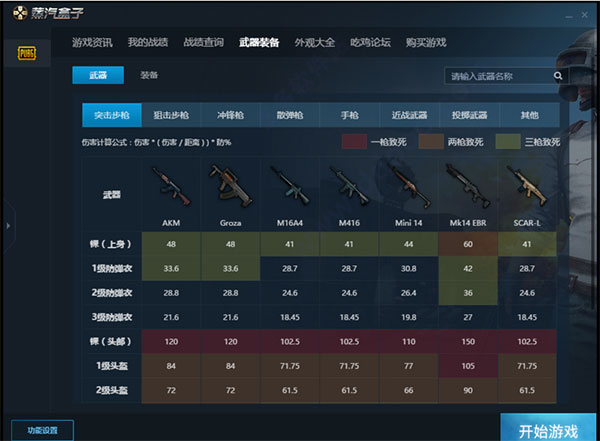
Task: Click the 2级防弹衣 row header
Action: [112, 293]
